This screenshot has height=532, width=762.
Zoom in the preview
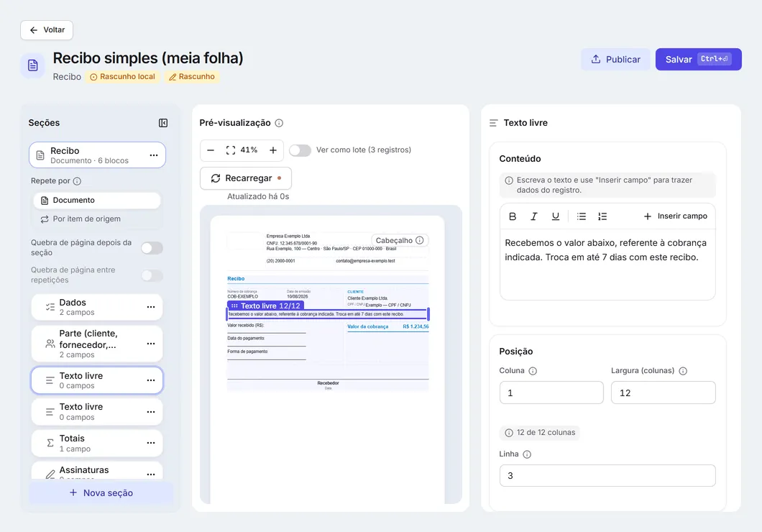[273, 150]
